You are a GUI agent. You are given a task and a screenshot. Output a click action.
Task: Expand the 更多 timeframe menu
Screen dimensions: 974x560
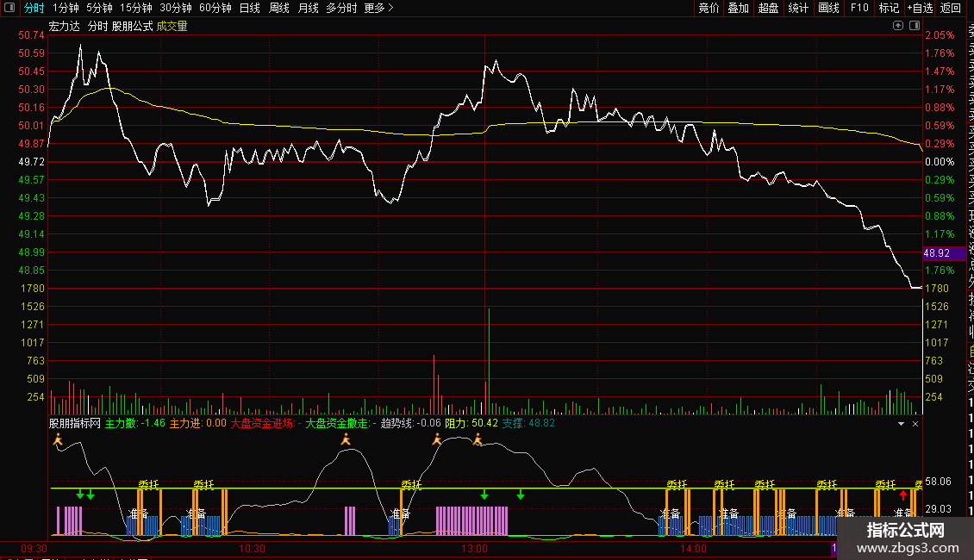point(378,9)
